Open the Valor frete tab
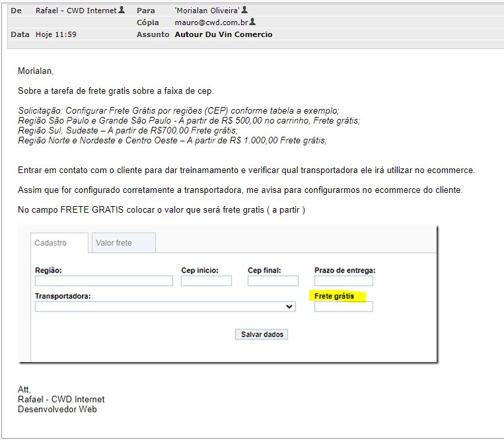Image resolution: width=504 pixels, height=440 pixels. (124, 243)
